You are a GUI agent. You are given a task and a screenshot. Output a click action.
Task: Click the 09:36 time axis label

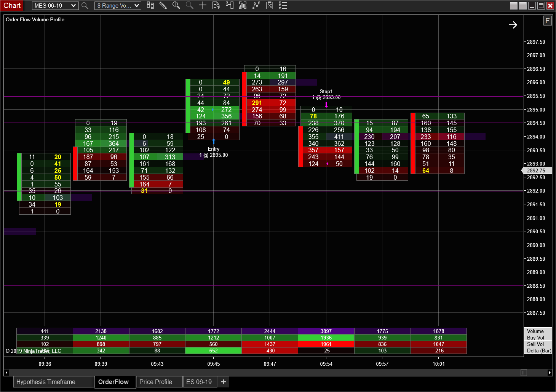(x=45, y=364)
